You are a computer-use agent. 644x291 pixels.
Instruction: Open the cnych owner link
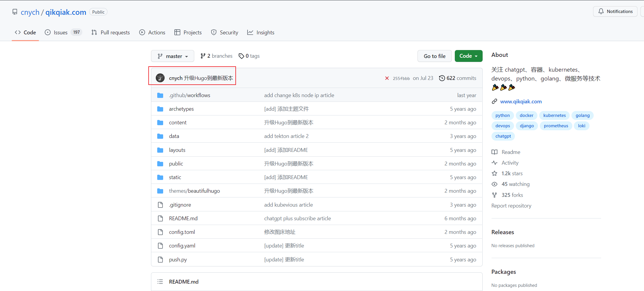[x=30, y=12]
